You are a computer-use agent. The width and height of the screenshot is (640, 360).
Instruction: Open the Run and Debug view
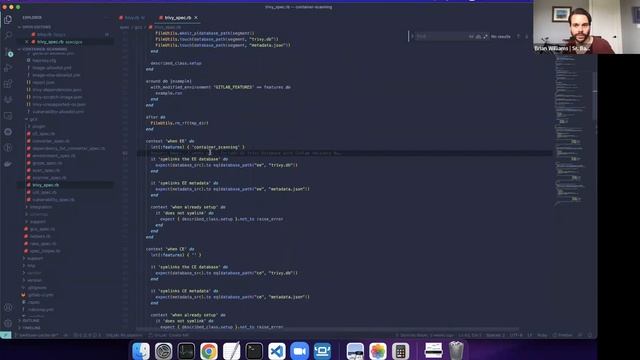[x=8, y=68]
